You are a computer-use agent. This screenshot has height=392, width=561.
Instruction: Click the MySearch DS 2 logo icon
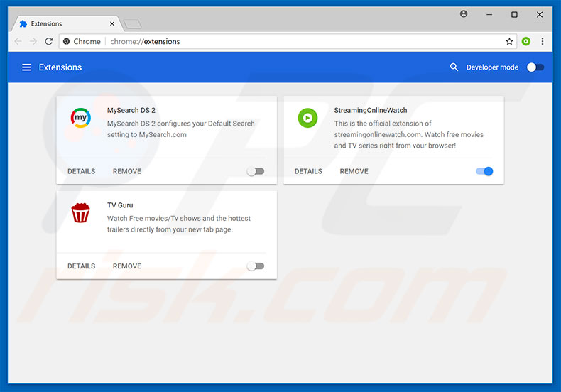[80, 118]
